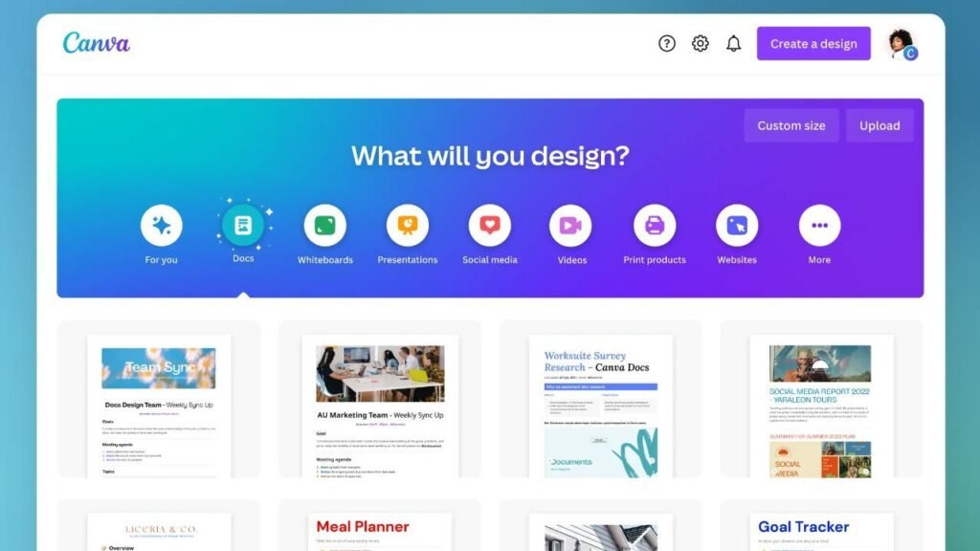
Task: Expand the More categories ellipsis
Action: click(x=819, y=226)
